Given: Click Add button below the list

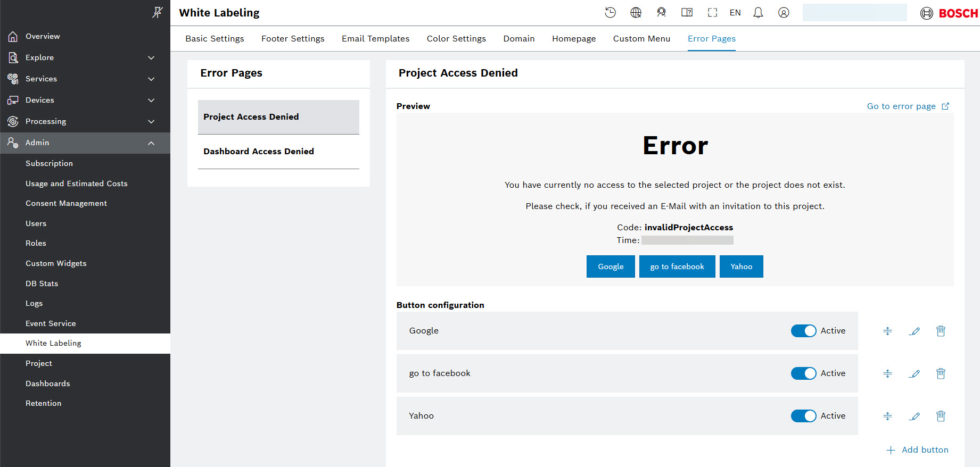Looking at the screenshot, I should (917, 450).
